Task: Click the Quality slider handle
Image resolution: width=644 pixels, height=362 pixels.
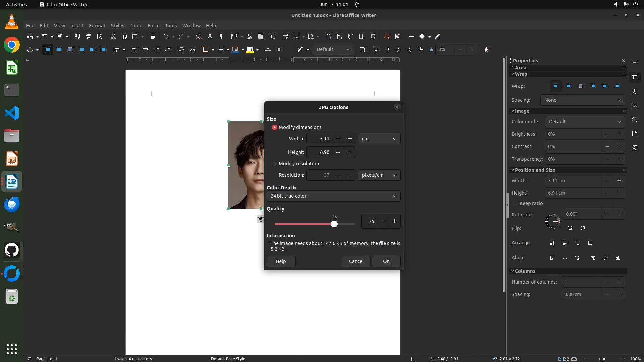Action: pos(334,224)
